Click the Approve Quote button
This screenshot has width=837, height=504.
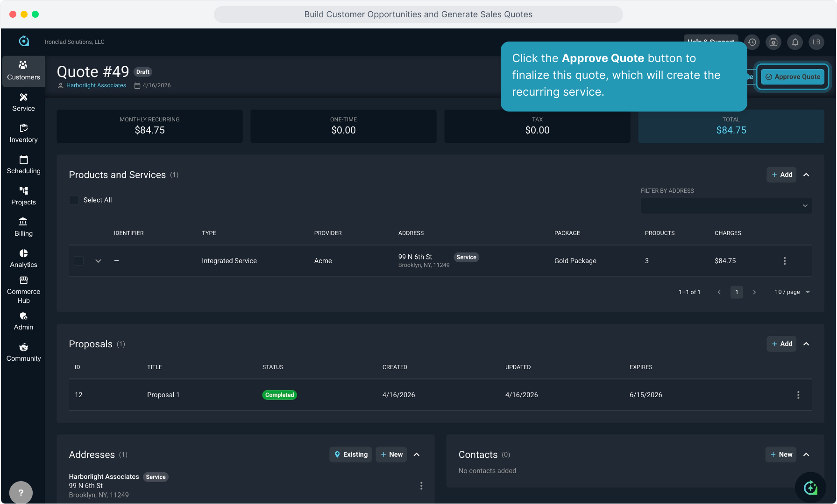coord(793,77)
